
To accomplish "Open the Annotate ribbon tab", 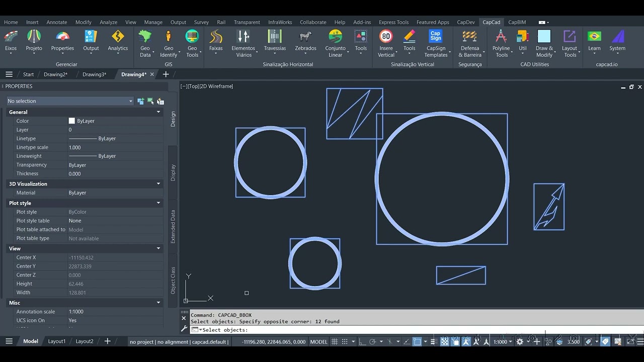I will pos(57,22).
